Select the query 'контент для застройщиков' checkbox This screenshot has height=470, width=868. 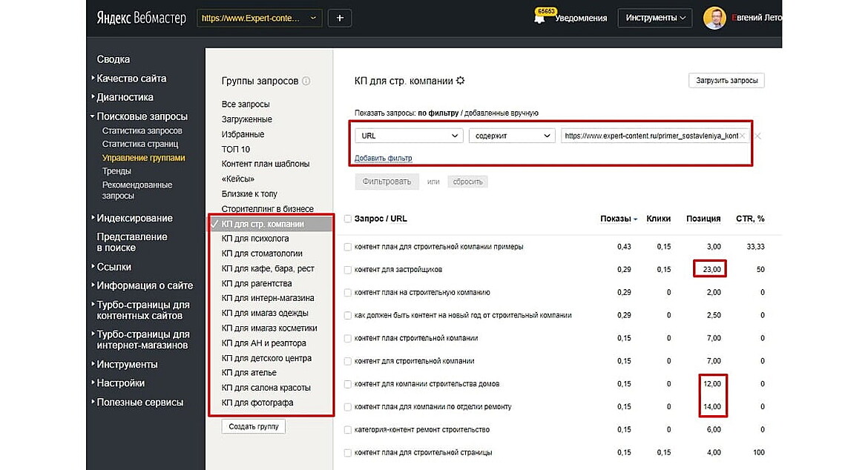click(x=347, y=269)
